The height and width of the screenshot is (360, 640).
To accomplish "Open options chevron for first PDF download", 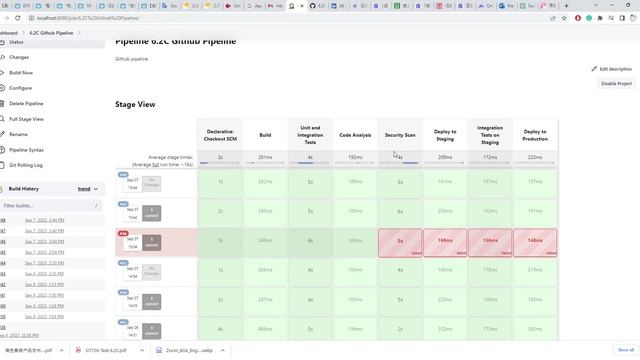I will click(61, 350).
